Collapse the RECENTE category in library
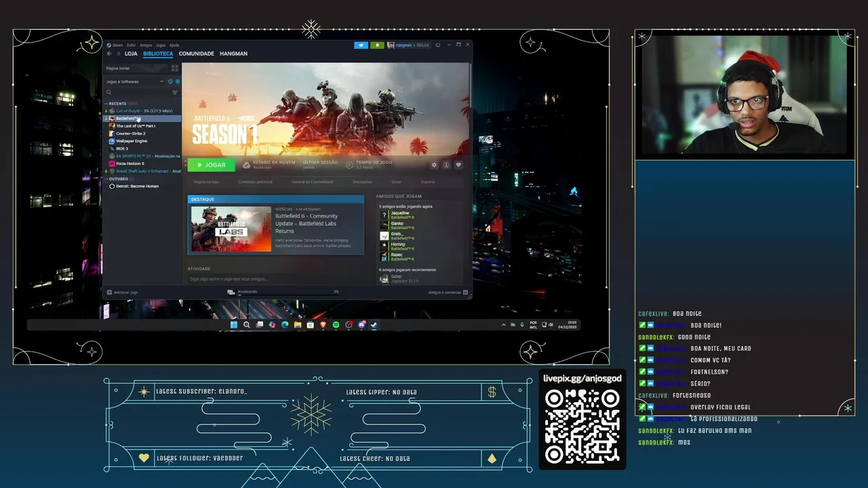Screen dimensions: 868x488 [106, 104]
